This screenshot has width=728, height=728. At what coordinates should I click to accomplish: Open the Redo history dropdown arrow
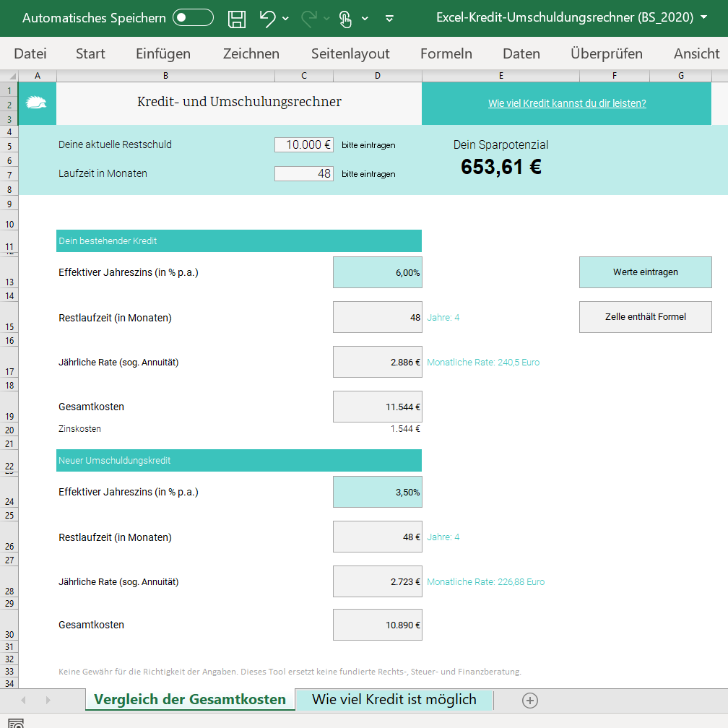coord(326,19)
